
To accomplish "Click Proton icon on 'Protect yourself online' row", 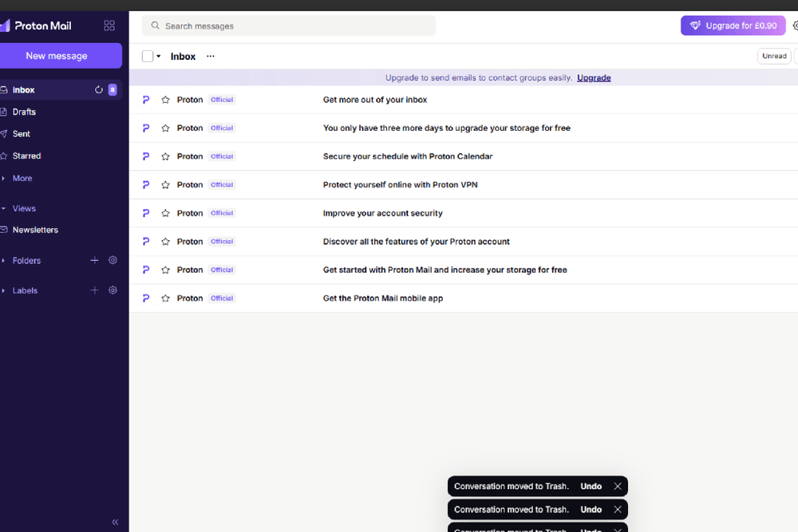I will click(146, 184).
